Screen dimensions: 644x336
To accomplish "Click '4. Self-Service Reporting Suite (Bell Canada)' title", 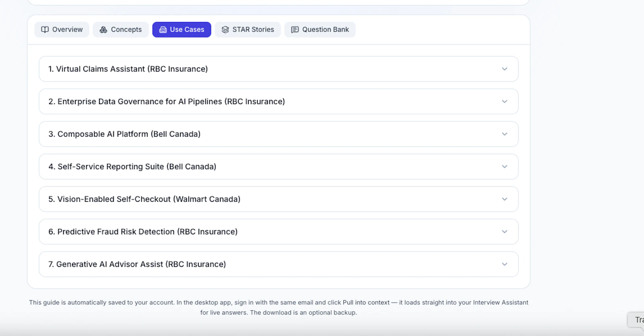I will [132, 167].
